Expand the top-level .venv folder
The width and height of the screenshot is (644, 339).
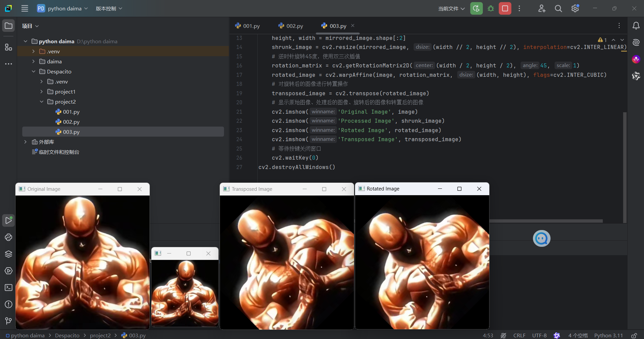click(x=34, y=51)
